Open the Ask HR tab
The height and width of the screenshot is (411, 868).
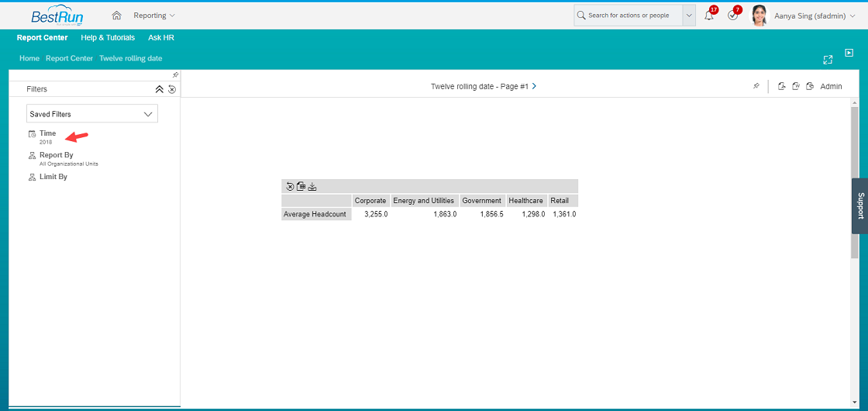point(161,38)
